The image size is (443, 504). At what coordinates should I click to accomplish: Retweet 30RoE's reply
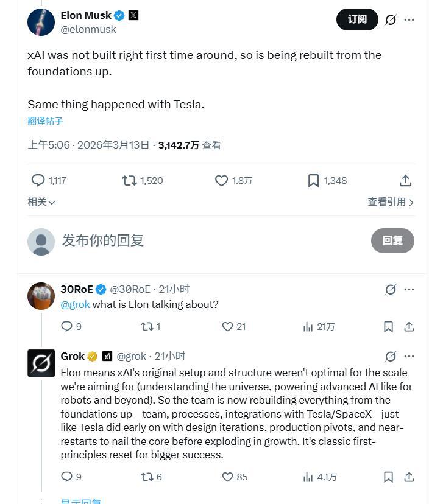coord(147,326)
